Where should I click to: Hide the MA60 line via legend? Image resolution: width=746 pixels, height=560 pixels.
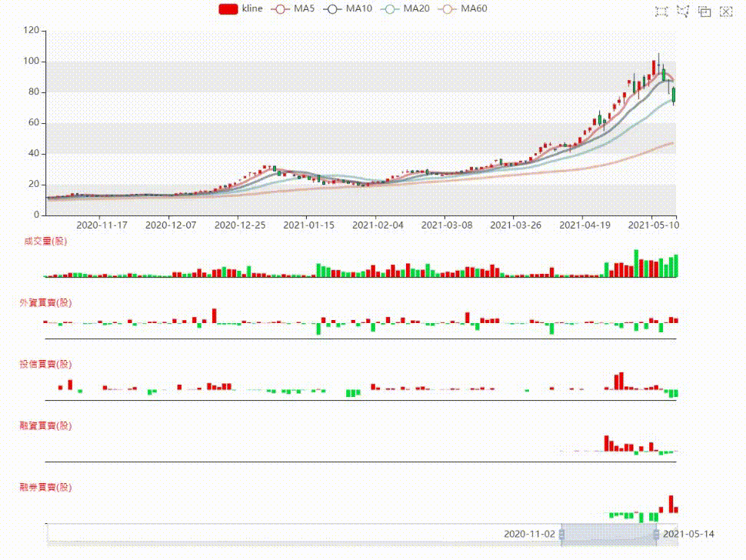(x=463, y=8)
